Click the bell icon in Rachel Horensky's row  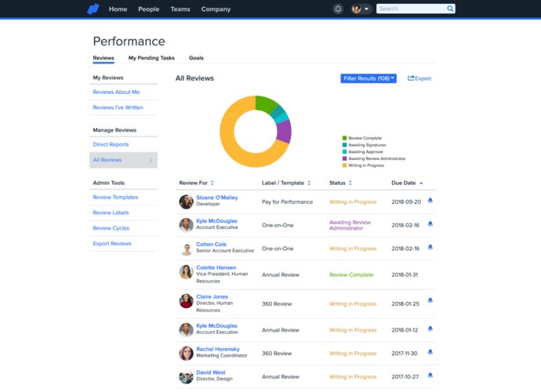click(x=430, y=353)
